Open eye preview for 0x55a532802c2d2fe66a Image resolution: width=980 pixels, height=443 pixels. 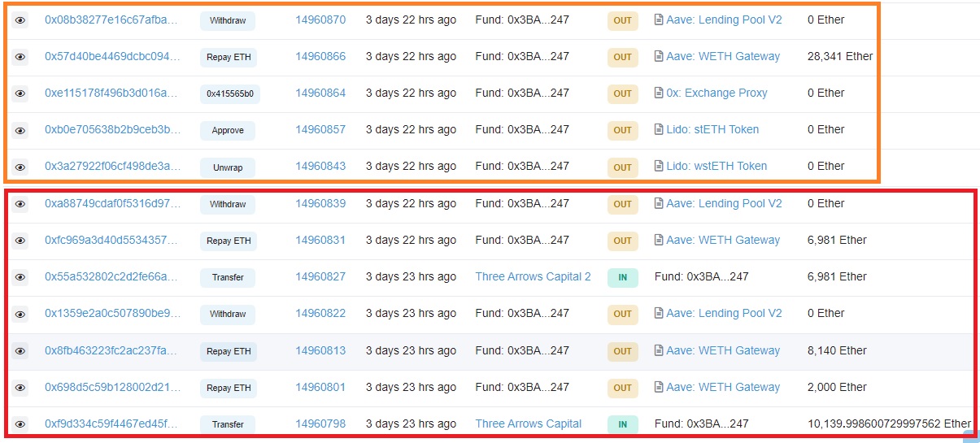point(20,277)
